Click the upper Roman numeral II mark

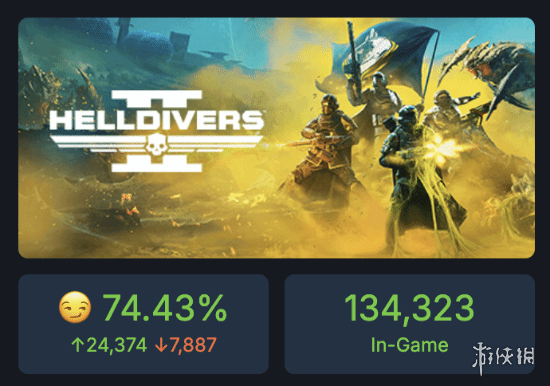point(157,99)
